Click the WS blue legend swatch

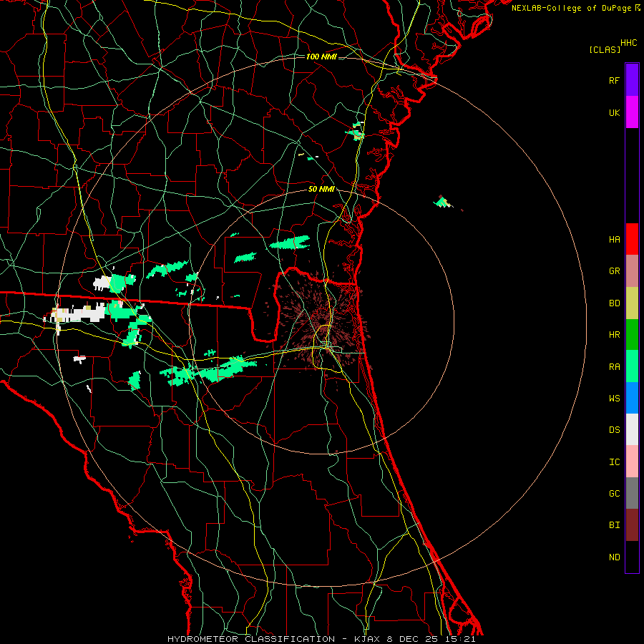pyautogui.click(x=632, y=398)
